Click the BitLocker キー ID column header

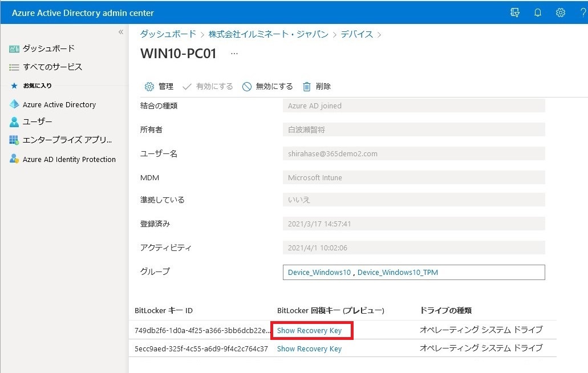click(x=164, y=311)
